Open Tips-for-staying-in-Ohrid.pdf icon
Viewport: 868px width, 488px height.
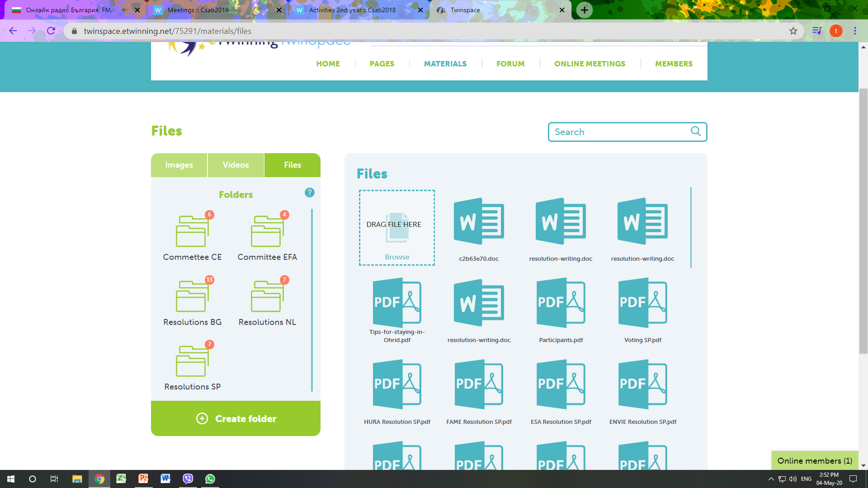397,303
